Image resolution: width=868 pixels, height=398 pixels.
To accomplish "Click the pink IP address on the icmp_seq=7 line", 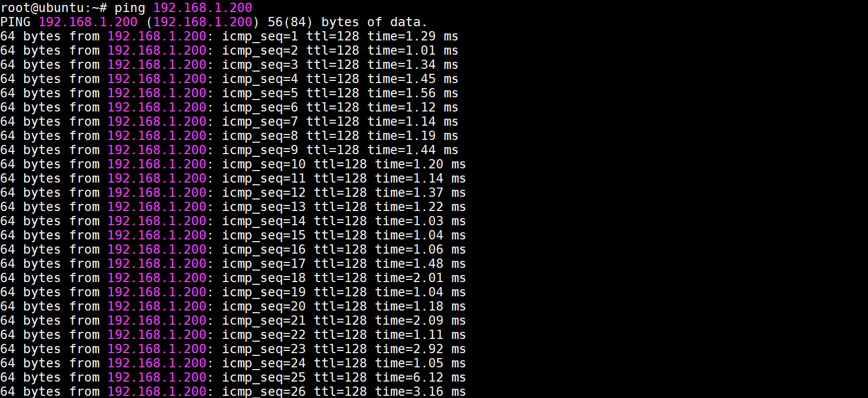I will point(157,121).
